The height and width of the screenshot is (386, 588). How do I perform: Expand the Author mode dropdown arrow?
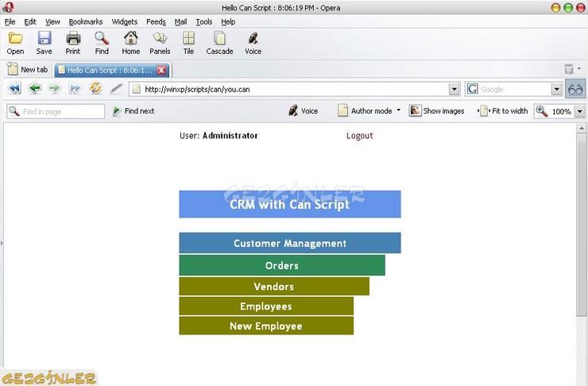point(398,110)
